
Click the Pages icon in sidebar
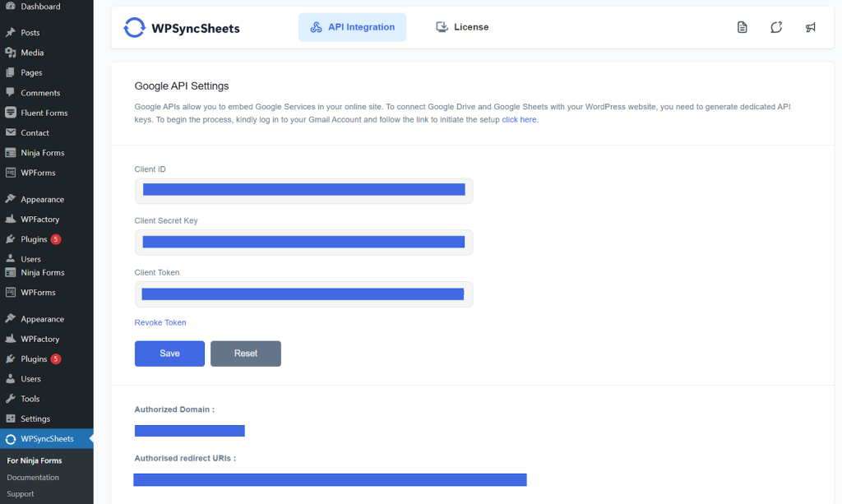[x=10, y=72]
